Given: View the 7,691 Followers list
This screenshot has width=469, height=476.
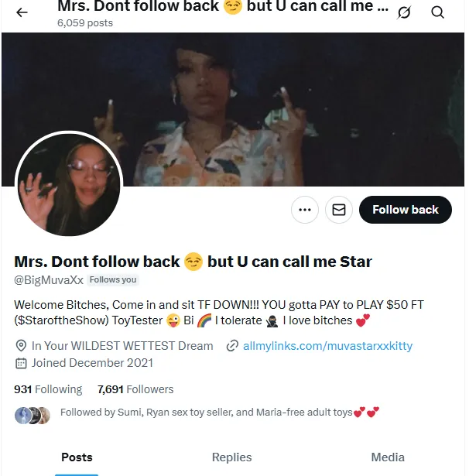Looking at the screenshot, I should coord(135,389).
